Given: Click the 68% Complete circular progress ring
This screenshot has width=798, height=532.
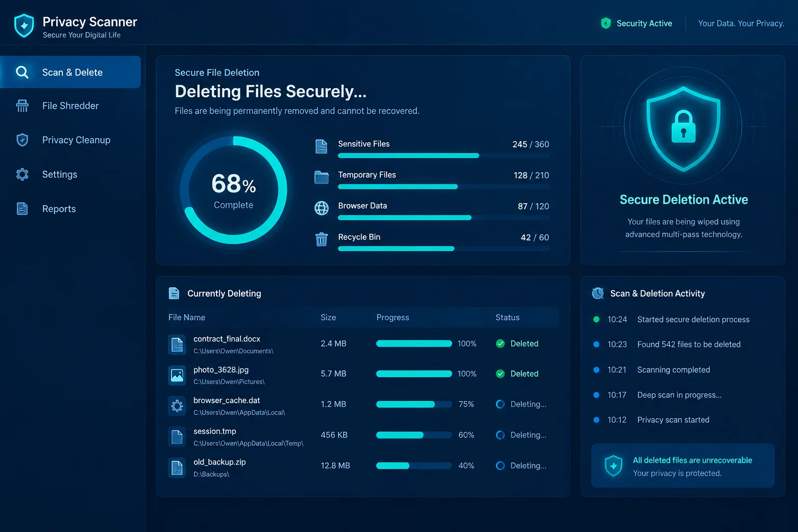Looking at the screenshot, I should (233, 190).
